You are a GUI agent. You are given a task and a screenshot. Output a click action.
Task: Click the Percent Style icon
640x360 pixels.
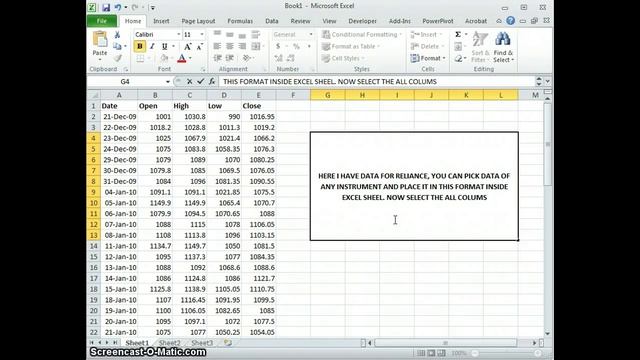pyautogui.click(x=296, y=47)
